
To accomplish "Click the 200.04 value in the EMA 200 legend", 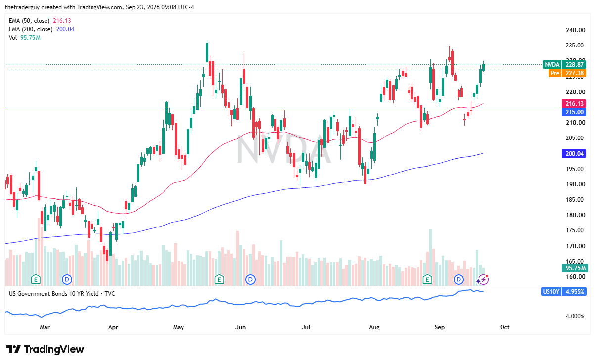I will 65,29.
